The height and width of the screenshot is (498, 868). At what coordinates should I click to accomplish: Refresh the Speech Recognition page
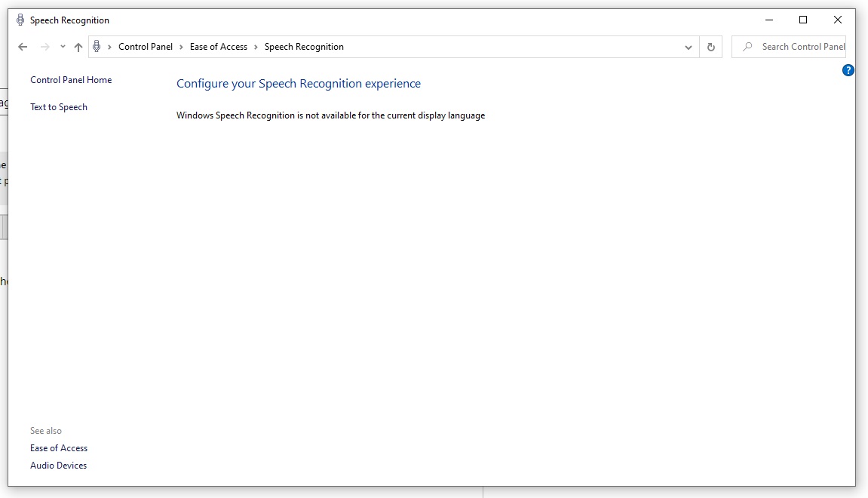(x=711, y=47)
